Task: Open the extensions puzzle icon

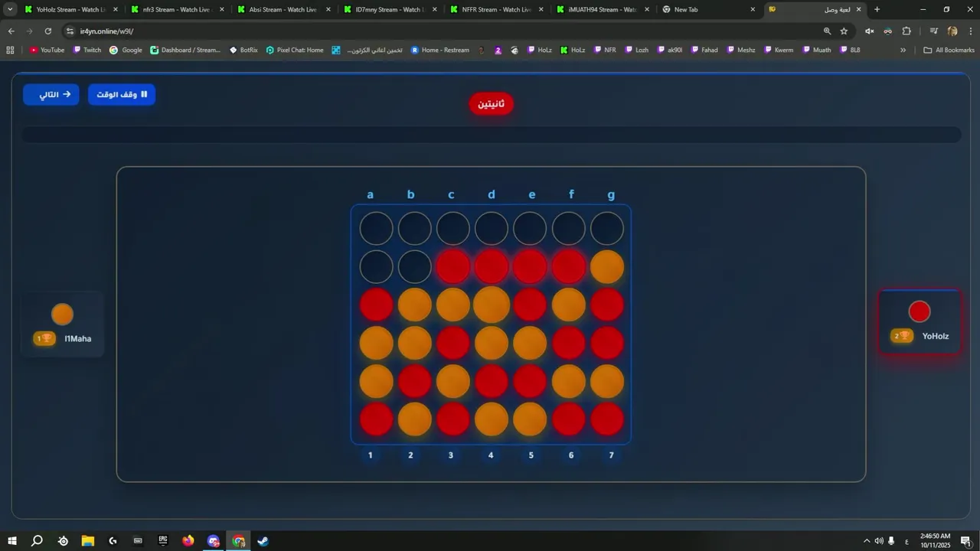Action: tap(906, 31)
